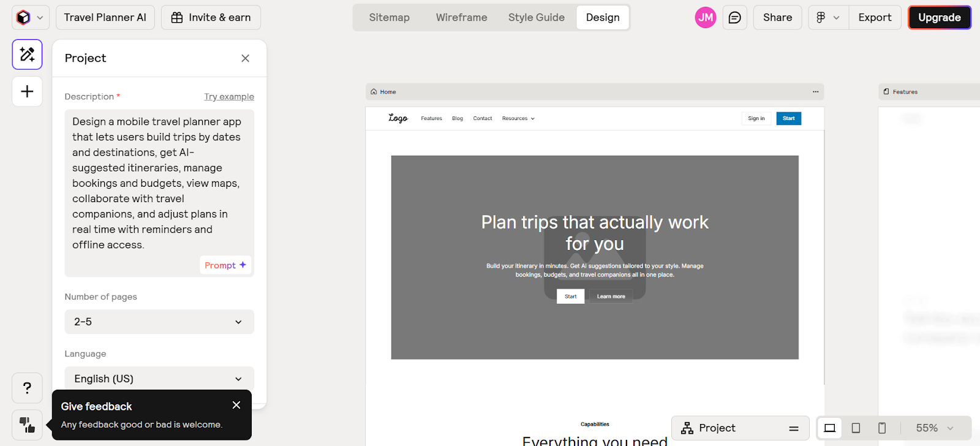The height and width of the screenshot is (446, 980).
Task: Click the thumbs feedback icon
Action: (27, 425)
